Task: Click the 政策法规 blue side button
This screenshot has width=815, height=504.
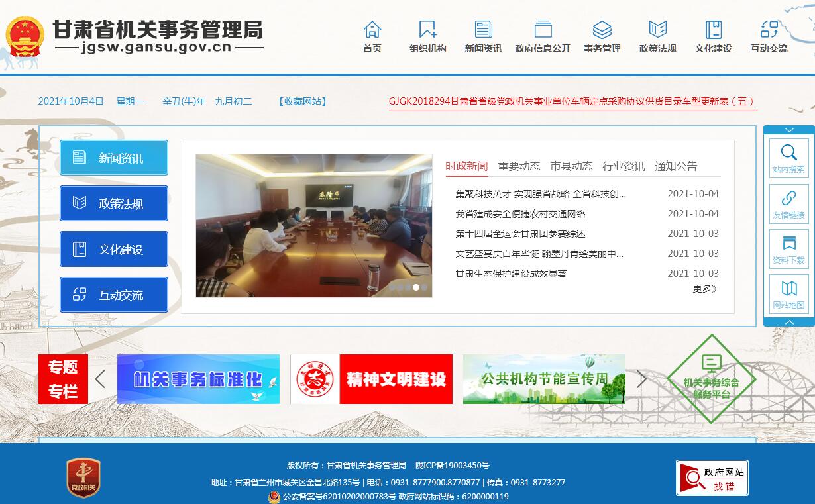Action: (114, 203)
